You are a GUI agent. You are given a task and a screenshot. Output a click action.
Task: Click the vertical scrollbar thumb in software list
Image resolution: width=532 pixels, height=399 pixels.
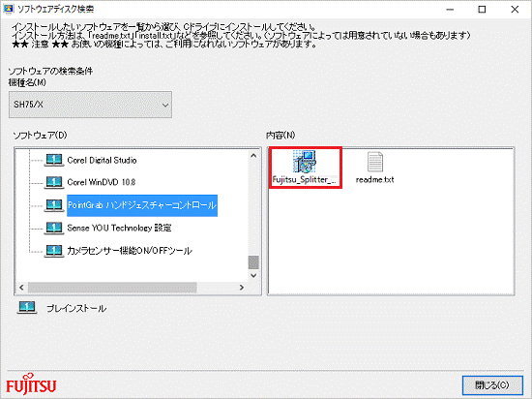tap(253, 262)
